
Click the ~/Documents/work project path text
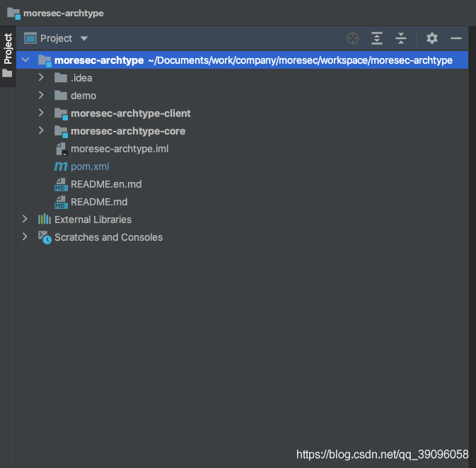(x=300, y=60)
